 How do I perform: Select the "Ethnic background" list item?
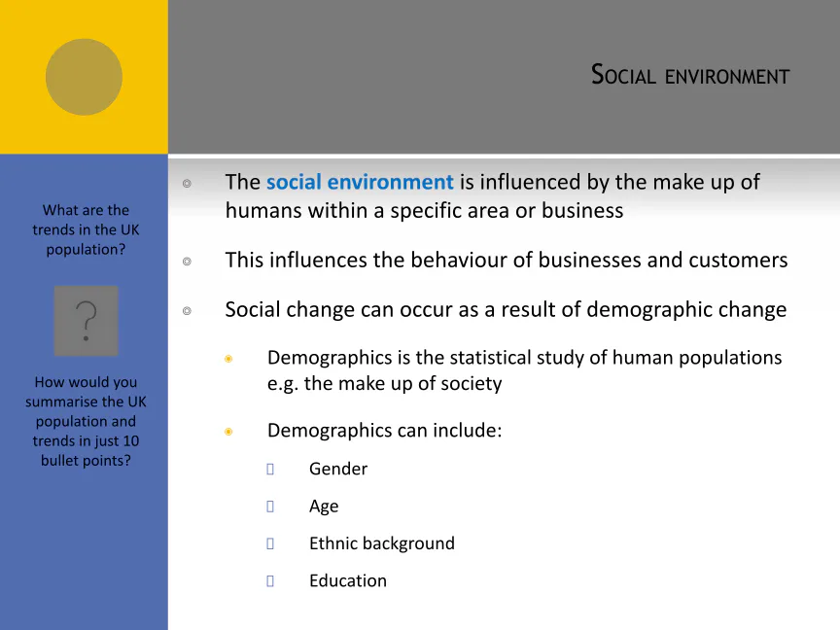(381, 543)
